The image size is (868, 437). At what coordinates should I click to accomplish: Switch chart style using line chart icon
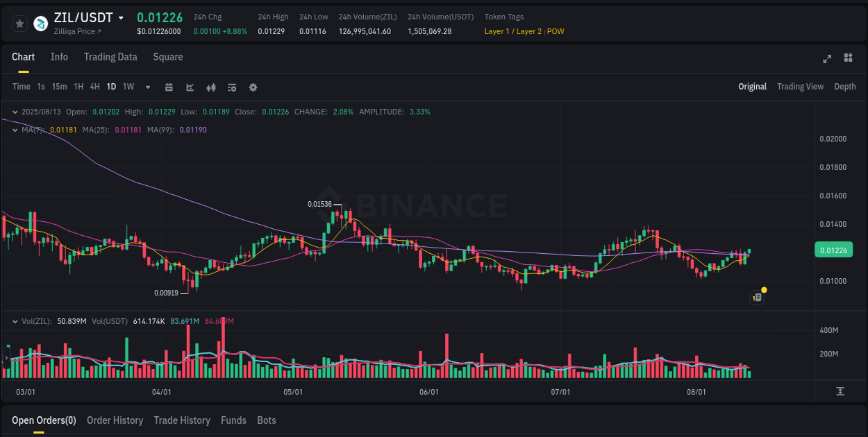coord(189,87)
